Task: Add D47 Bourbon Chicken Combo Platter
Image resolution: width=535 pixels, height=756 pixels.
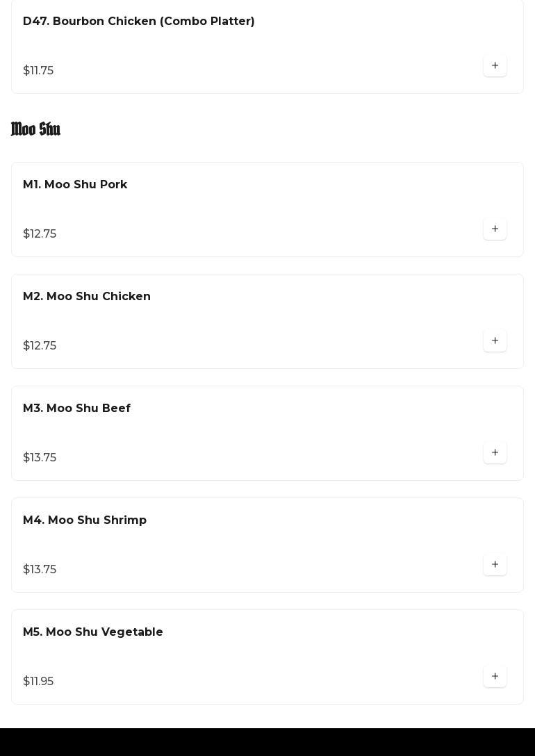Action: pyautogui.click(x=495, y=66)
